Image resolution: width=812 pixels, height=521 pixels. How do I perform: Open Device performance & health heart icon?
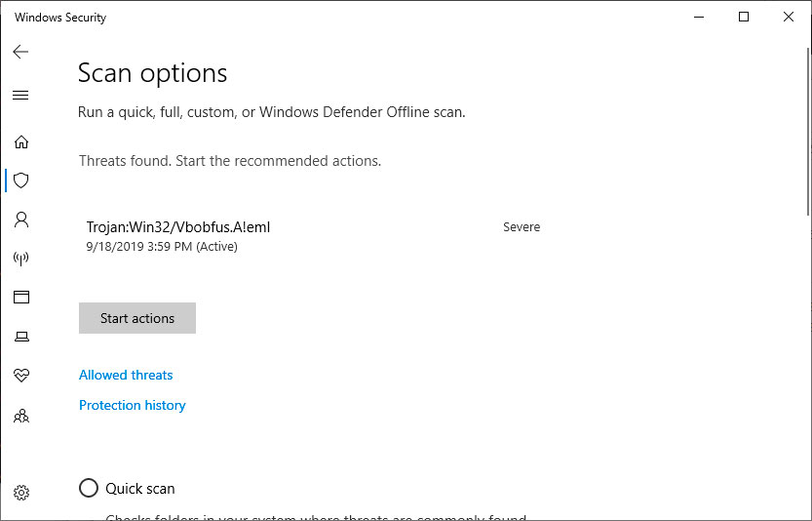point(20,376)
